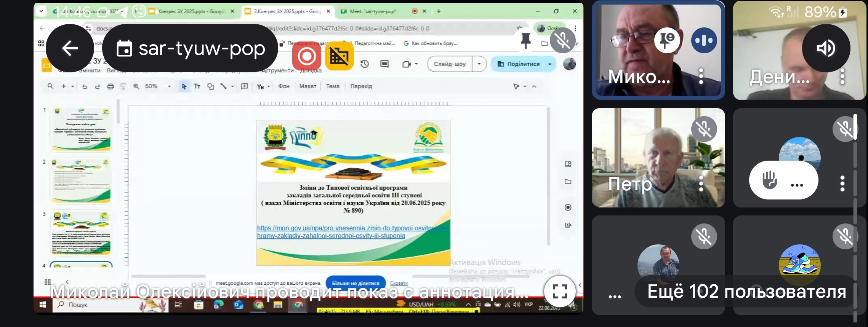Click the pin icon on shared screen

click(525, 40)
